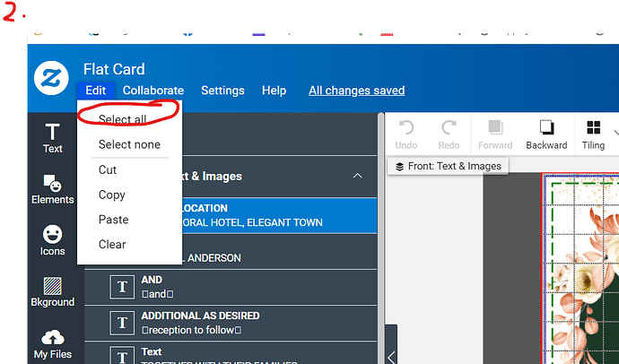Click the Flat Card product title
Screen dimensions: 619x364
114,69
